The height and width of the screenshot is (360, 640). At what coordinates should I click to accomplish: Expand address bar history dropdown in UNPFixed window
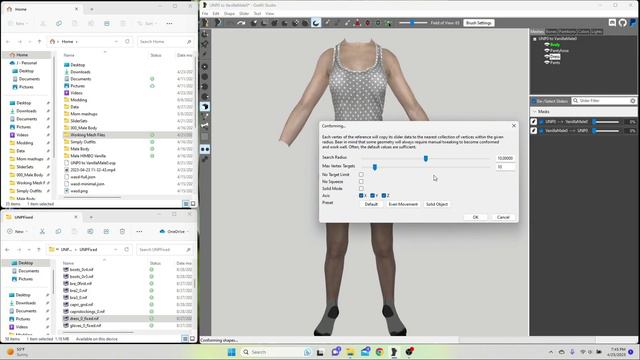click(x=116, y=249)
